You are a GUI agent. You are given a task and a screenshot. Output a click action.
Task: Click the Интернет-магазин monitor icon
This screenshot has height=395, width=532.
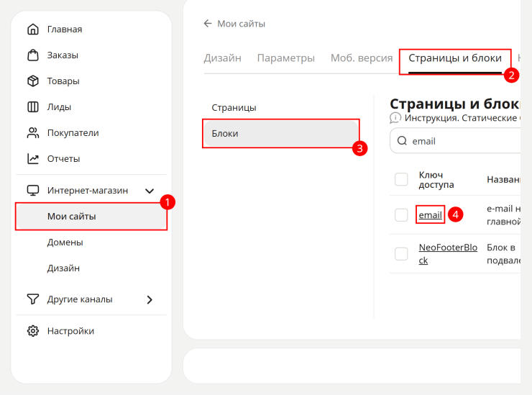(x=33, y=191)
